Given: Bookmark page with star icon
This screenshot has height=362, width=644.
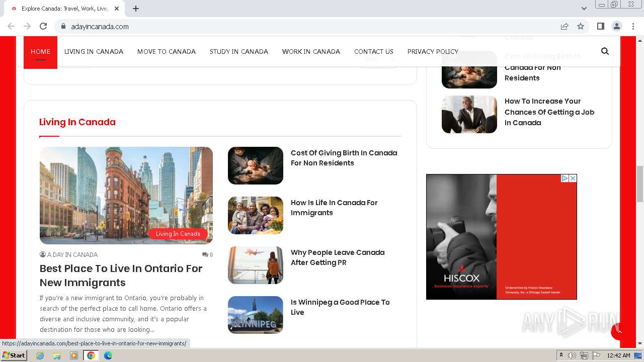Looking at the screenshot, I should coord(581,26).
